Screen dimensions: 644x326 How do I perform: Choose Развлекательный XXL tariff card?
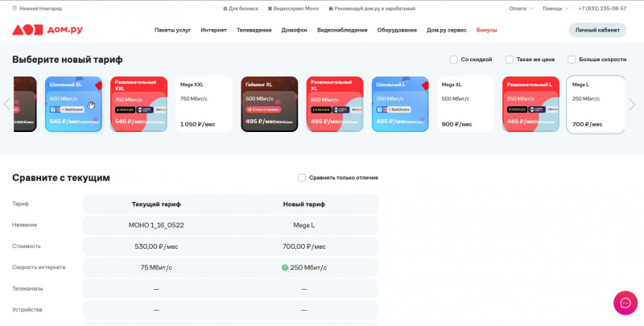[x=138, y=105]
